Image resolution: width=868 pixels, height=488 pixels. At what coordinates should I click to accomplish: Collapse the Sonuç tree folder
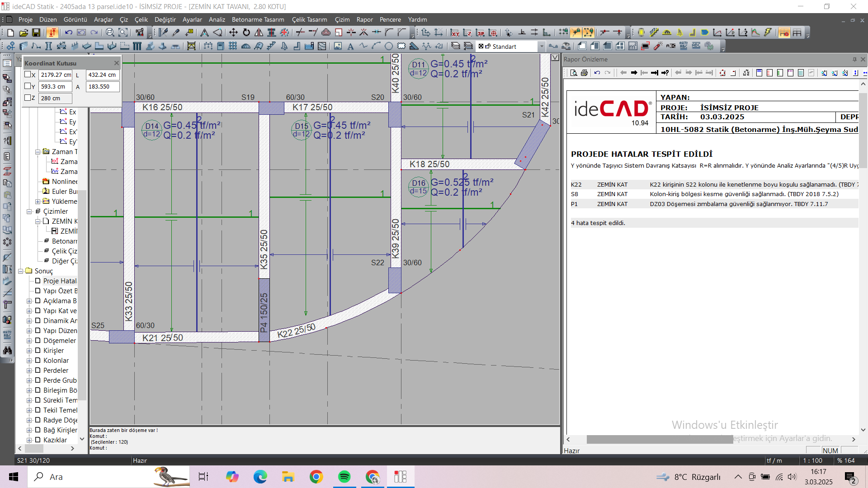pos(21,271)
